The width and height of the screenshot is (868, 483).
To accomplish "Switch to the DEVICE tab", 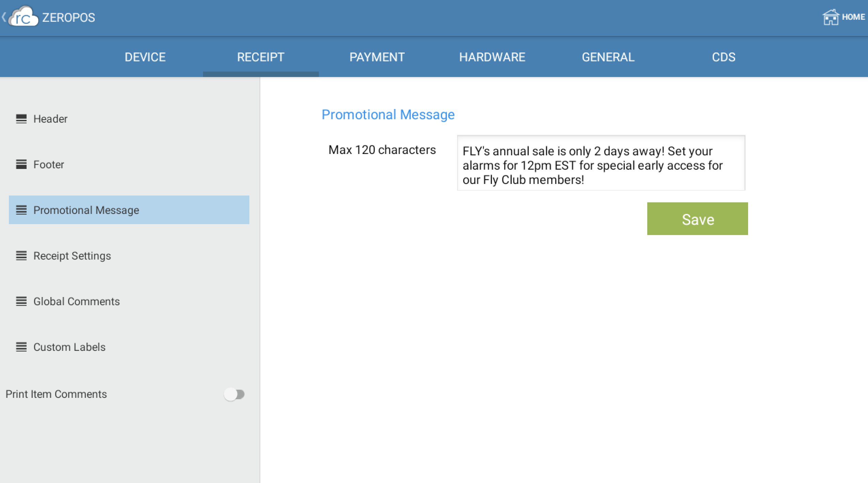I will point(145,57).
